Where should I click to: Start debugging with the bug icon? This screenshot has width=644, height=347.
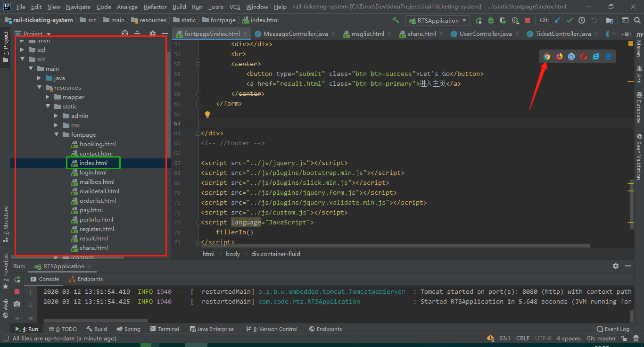491,20
